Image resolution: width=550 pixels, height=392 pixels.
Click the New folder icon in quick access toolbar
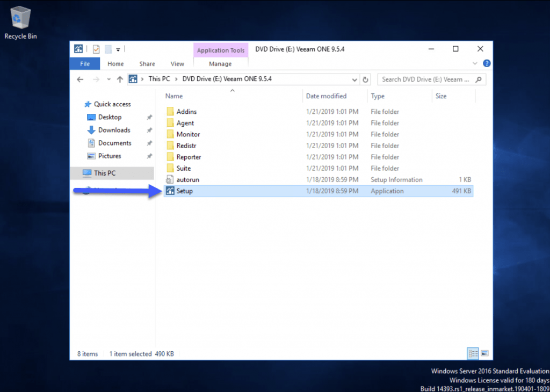click(108, 49)
